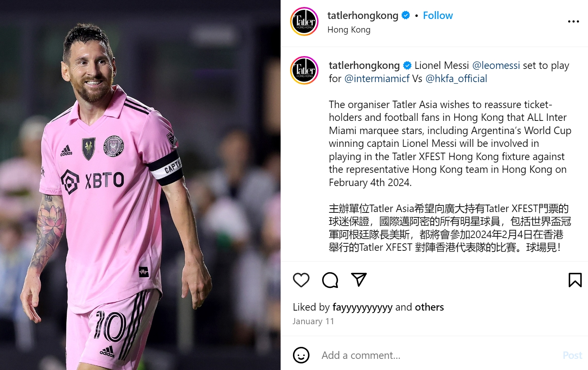Open emoji picker in comment box

coord(301,355)
